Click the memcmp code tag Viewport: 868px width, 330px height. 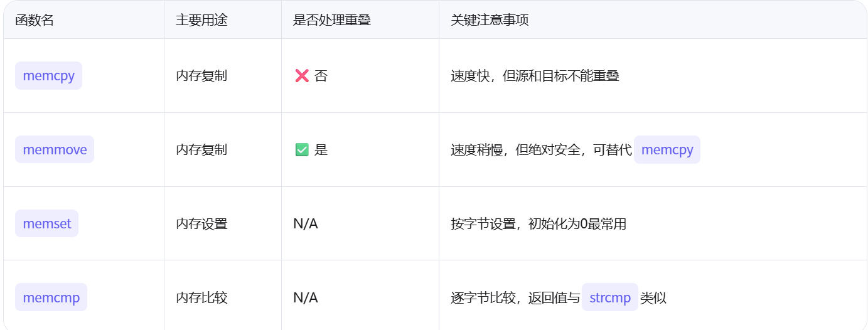tap(51, 297)
